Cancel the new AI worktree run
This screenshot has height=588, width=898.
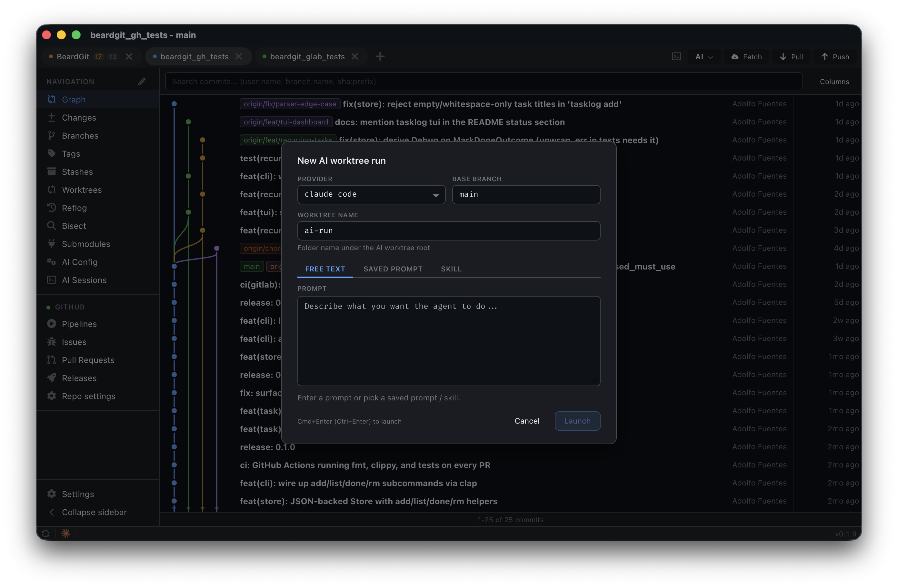click(x=527, y=421)
